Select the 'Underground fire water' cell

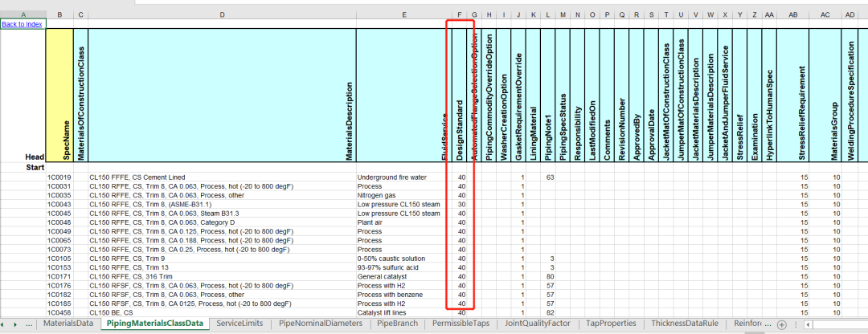coord(404,177)
